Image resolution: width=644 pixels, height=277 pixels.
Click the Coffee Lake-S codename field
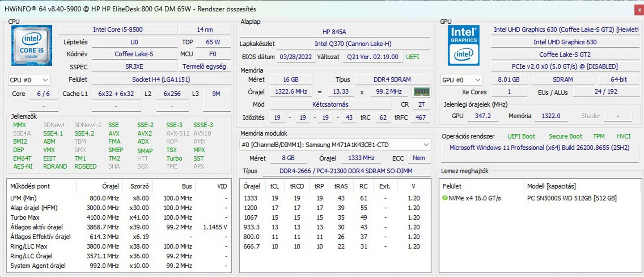coord(134,54)
